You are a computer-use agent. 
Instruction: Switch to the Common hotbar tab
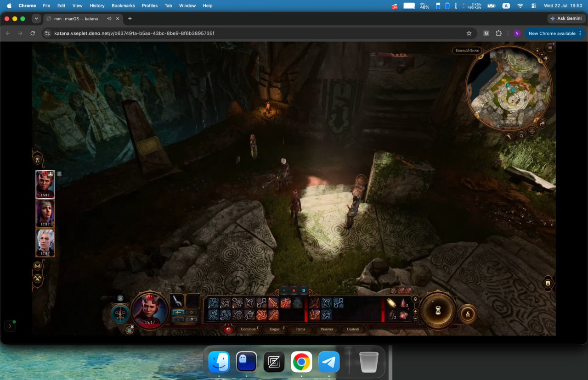[249, 329]
